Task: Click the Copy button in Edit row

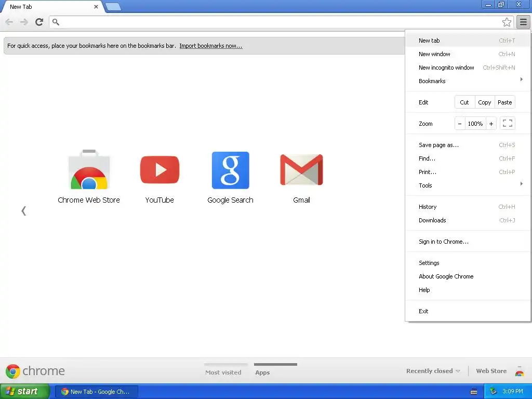Action: (485, 102)
